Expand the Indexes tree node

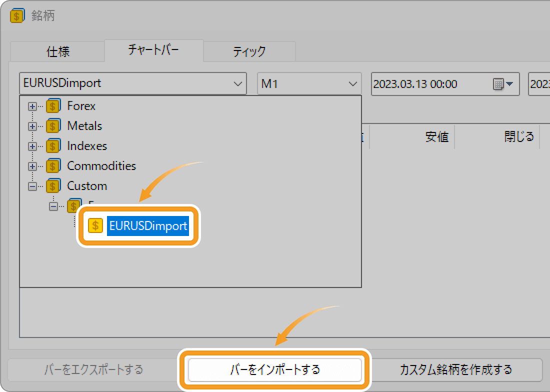pyautogui.click(x=32, y=146)
